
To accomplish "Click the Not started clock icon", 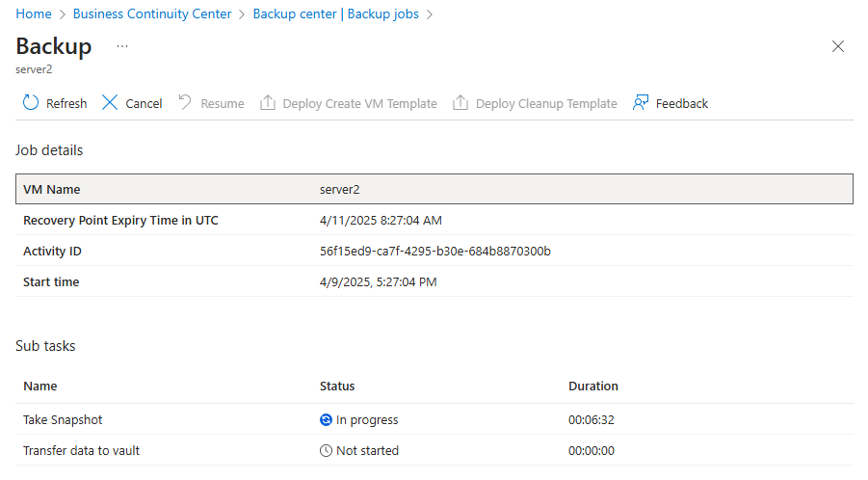I will point(326,451).
